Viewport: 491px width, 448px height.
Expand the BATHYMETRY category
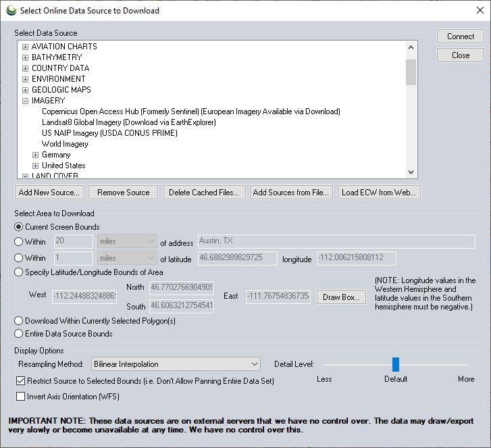[26, 57]
